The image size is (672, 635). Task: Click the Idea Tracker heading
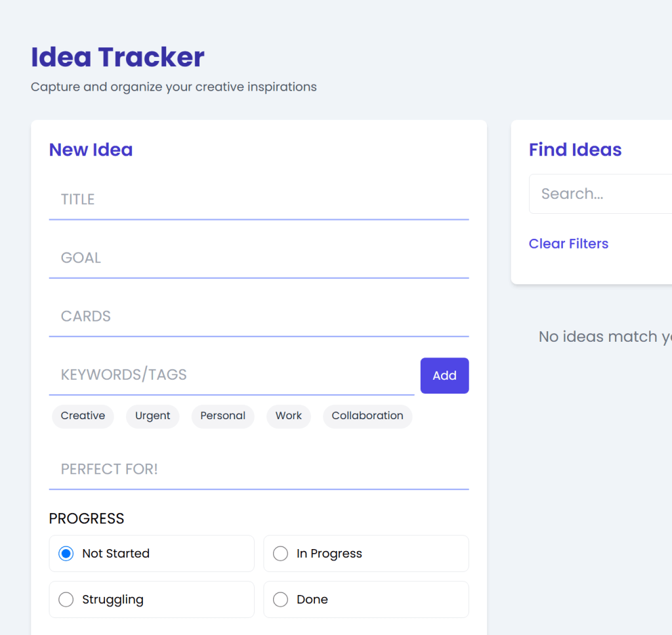[x=118, y=58]
